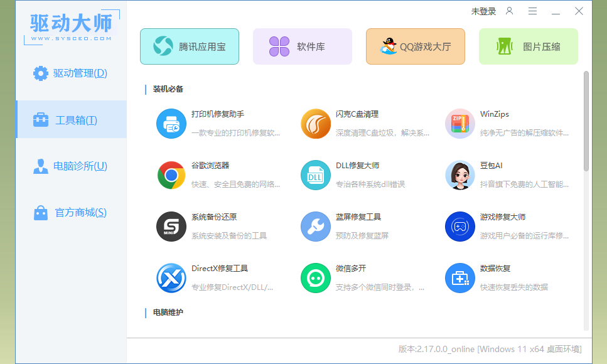Open the 电脑诊所(U) sidebar tab
The width and height of the screenshot is (607, 364).
click(x=71, y=166)
